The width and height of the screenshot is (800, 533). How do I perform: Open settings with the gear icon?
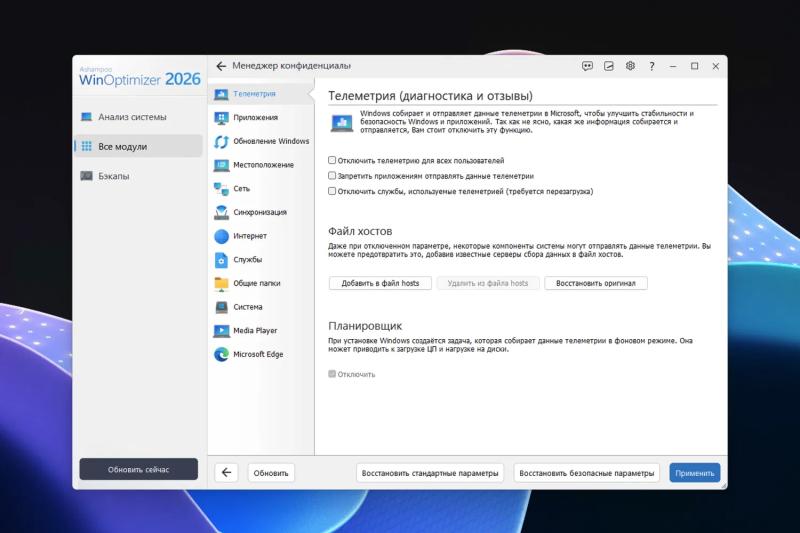pyautogui.click(x=630, y=66)
